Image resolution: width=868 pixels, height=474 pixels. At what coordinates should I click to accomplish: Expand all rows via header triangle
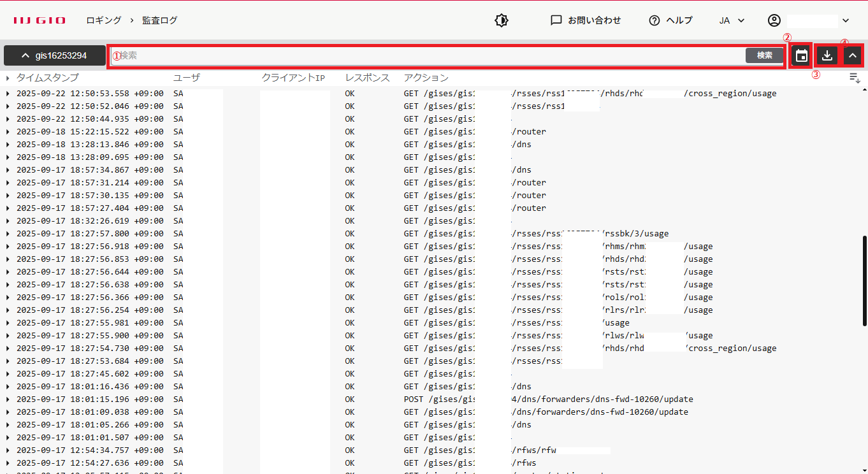pyautogui.click(x=8, y=78)
